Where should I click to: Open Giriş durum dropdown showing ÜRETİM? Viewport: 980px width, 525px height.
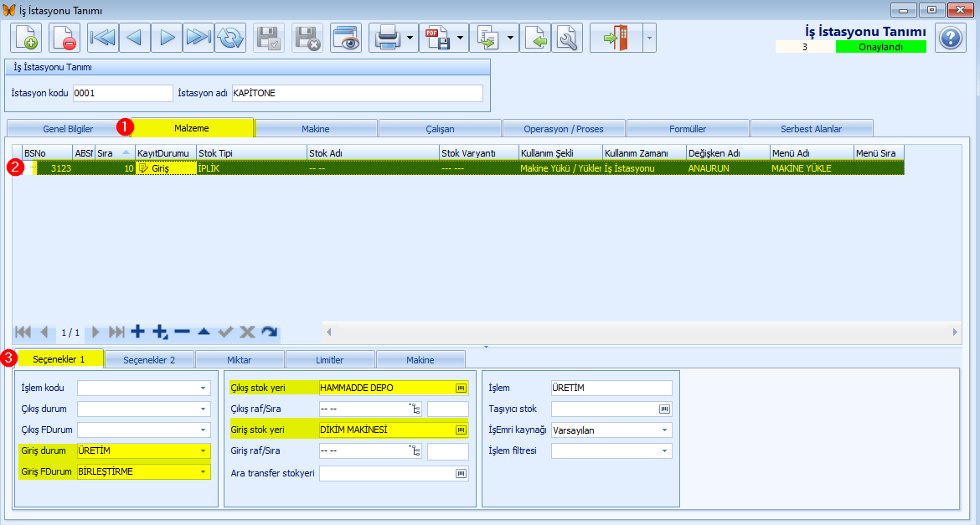pyautogui.click(x=204, y=450)
